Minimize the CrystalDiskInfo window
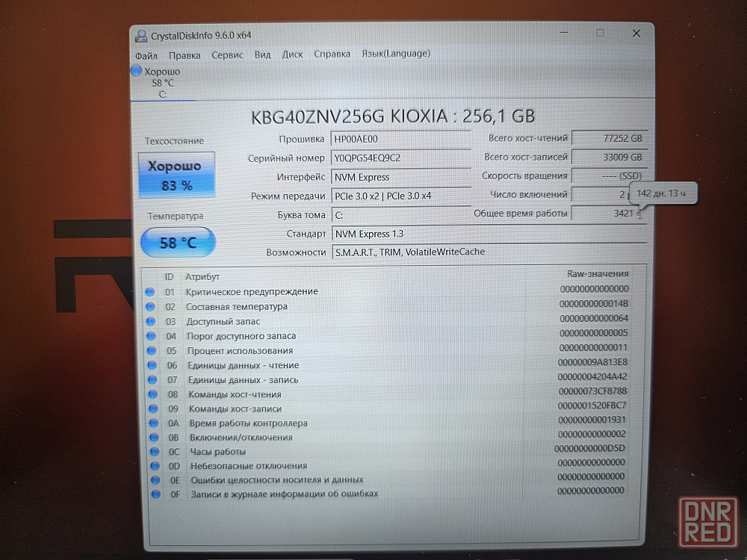Screen dimensions: 747x560 tap(564, 33)
